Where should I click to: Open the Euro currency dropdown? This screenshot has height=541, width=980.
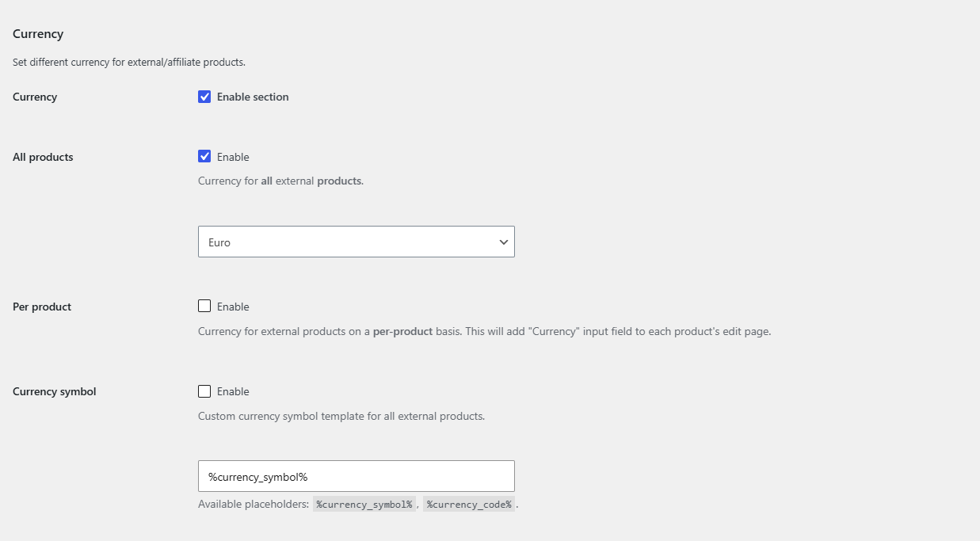[357, 242]
